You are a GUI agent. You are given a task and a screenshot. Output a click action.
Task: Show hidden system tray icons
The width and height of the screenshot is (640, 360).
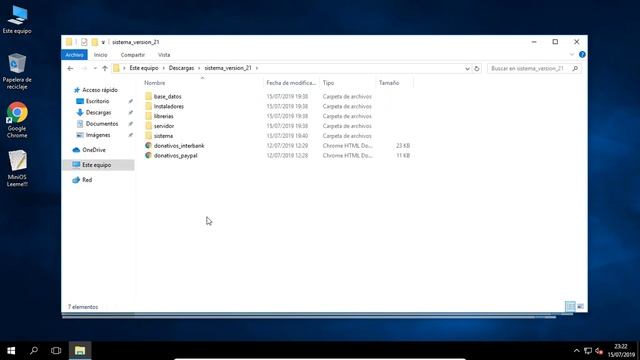click(x=576, y=351)
